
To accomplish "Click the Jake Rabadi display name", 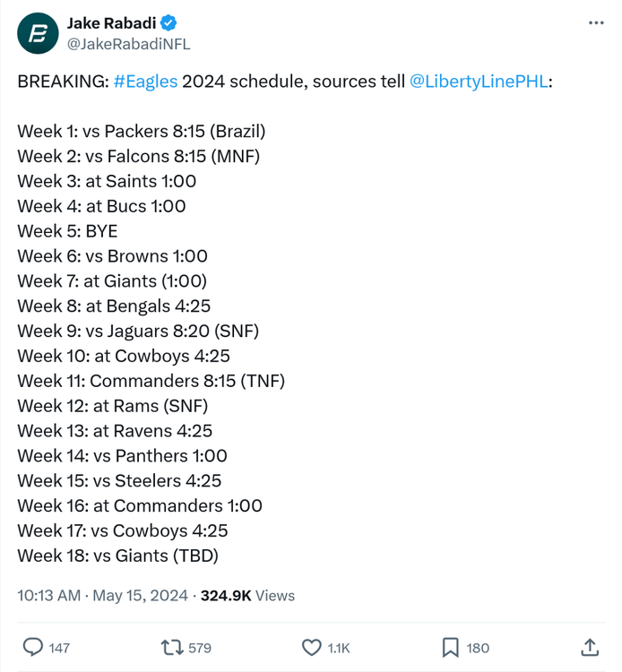I will click(112, 23).
